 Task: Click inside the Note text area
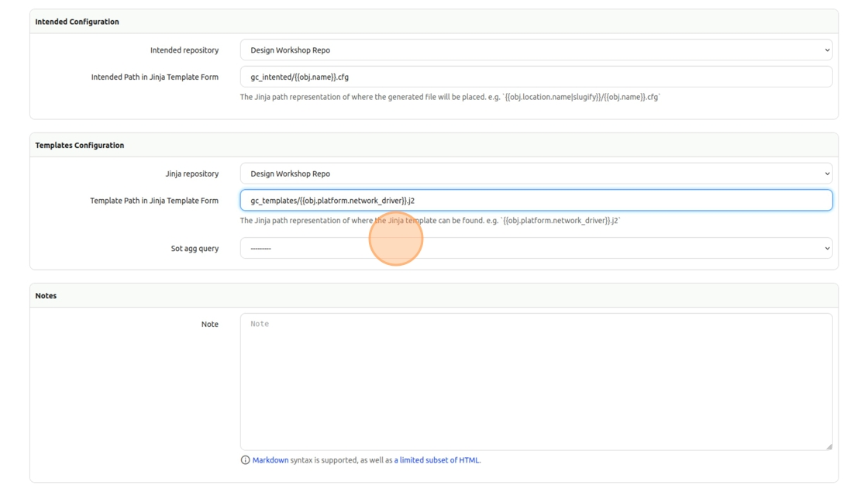[x=536, y=381]
